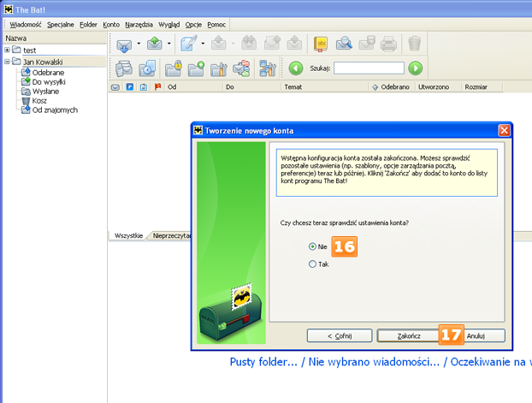Select the Nie radio button
This screenshot has height=403, width=532.
312,246
